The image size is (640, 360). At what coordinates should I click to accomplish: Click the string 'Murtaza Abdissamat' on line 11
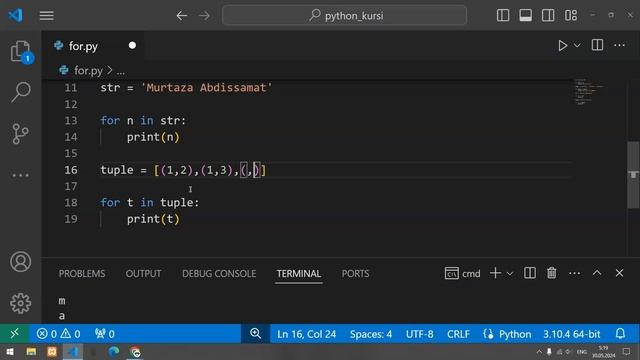207,88
